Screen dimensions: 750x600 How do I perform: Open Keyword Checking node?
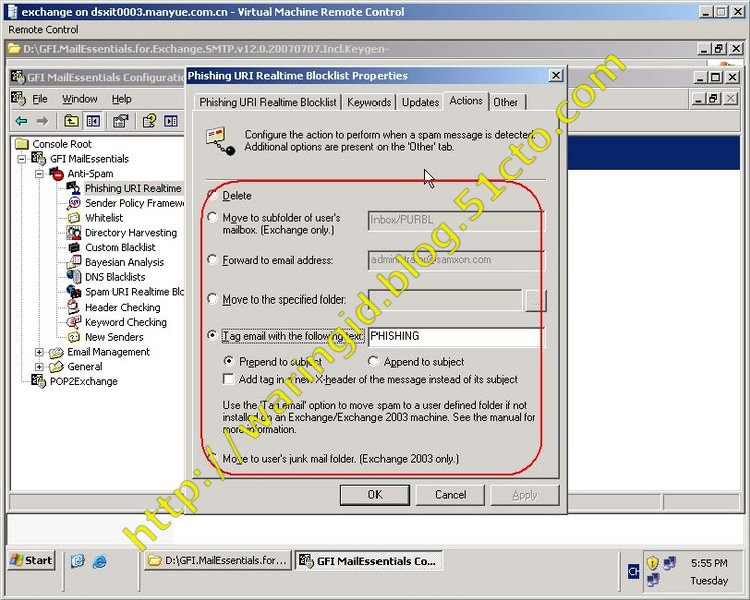tap(125, 322)
